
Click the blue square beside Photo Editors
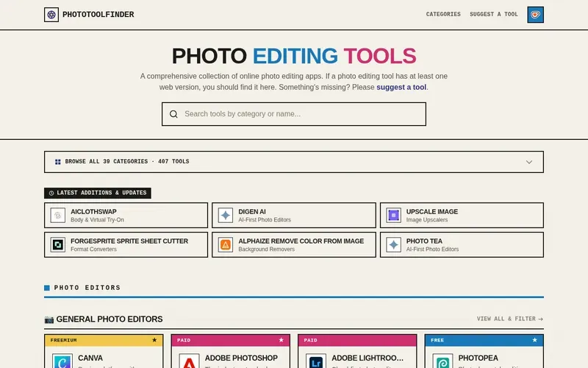[47, 288]
